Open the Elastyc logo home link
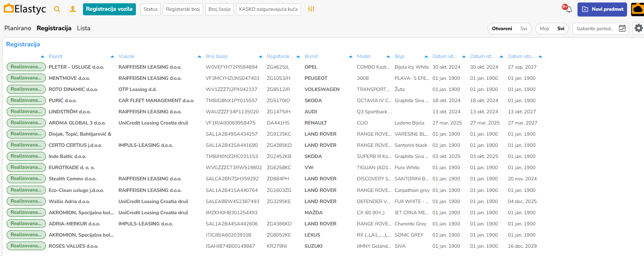 pos(25,9)
